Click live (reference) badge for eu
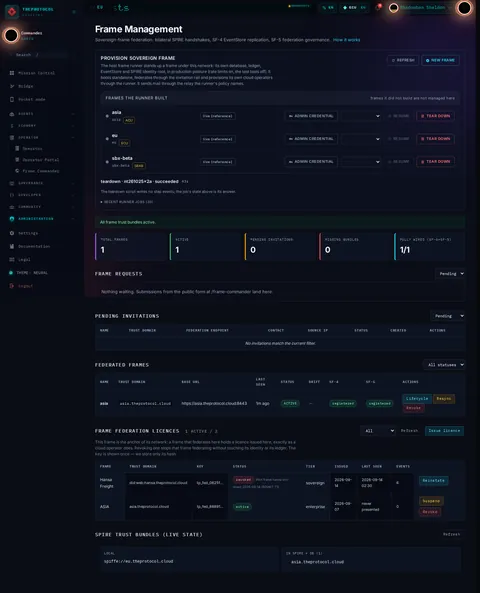 (217, 139)
